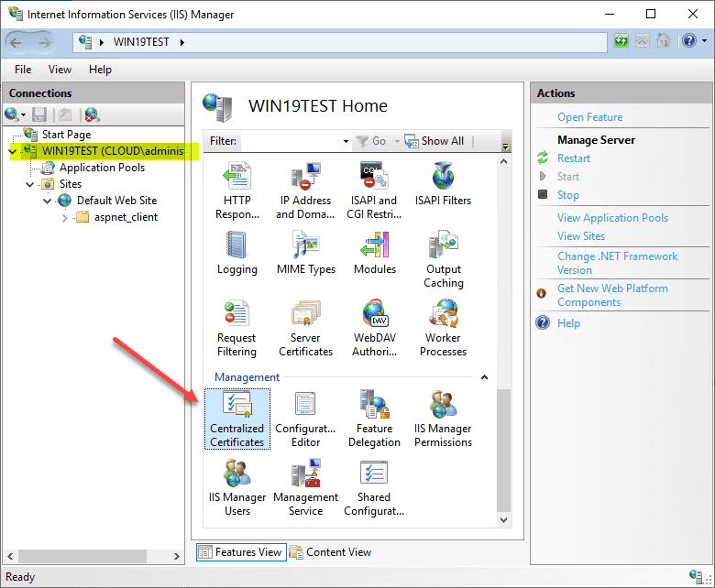Switch to Content View tab

331,552
